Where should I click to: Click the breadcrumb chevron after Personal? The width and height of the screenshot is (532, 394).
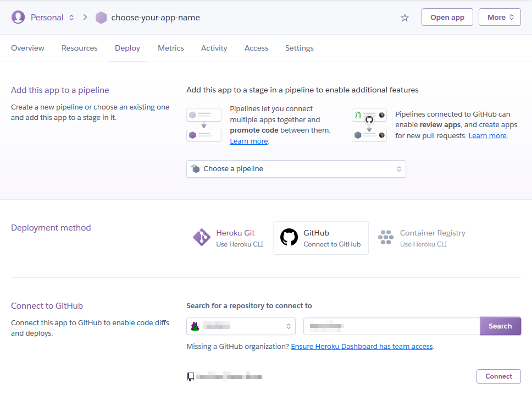point(85,17)
